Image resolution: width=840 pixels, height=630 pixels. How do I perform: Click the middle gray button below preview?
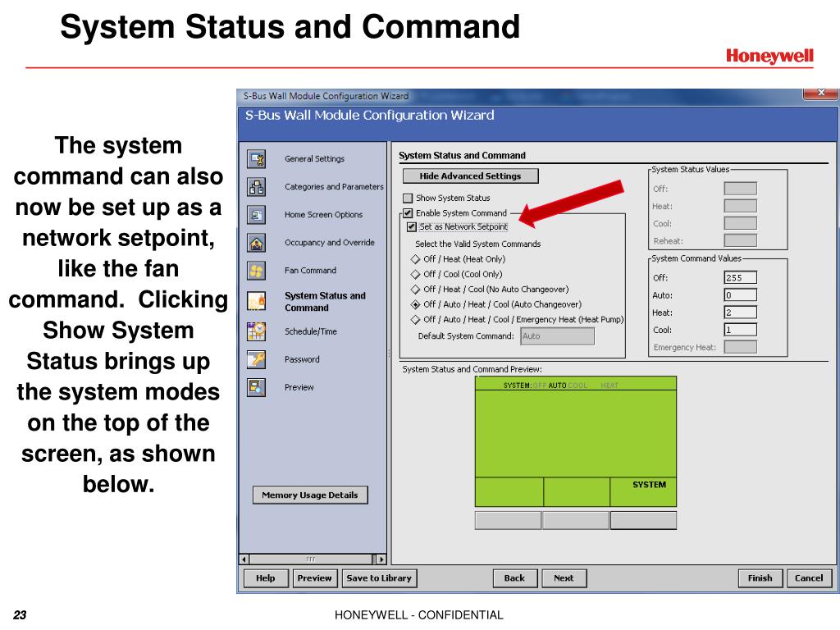pos(576,520)
